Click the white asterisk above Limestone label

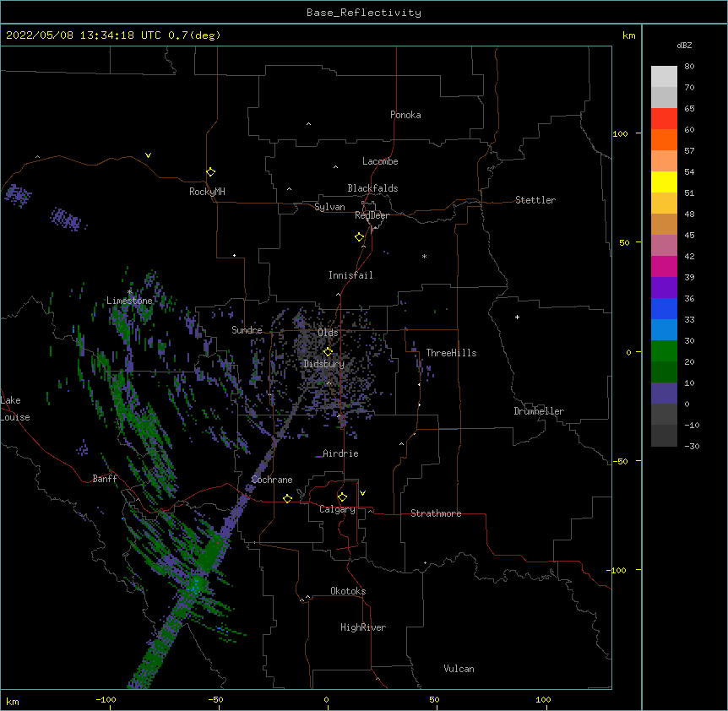129,292
